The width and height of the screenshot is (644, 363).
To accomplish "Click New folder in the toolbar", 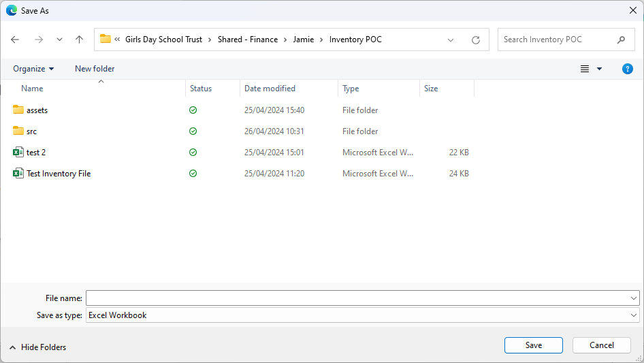I will coord(95,69).
